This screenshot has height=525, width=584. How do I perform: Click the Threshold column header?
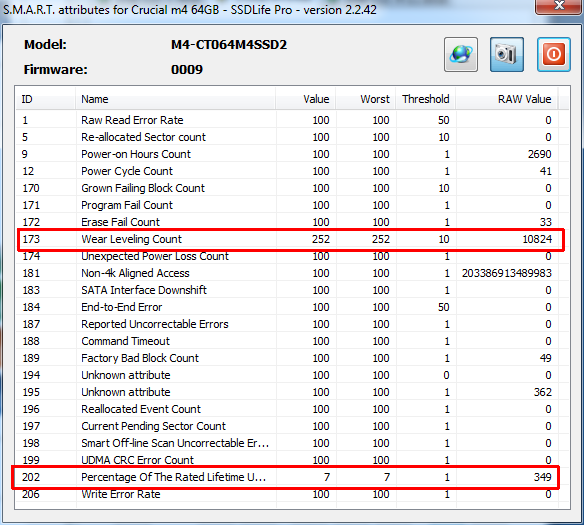[426, 99]
